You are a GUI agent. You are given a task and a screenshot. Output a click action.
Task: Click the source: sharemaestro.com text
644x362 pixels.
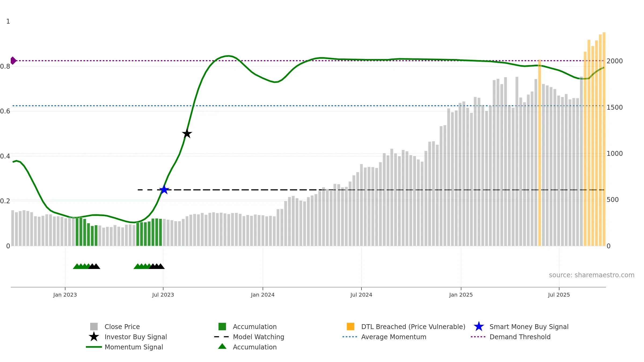pos(591,275)
